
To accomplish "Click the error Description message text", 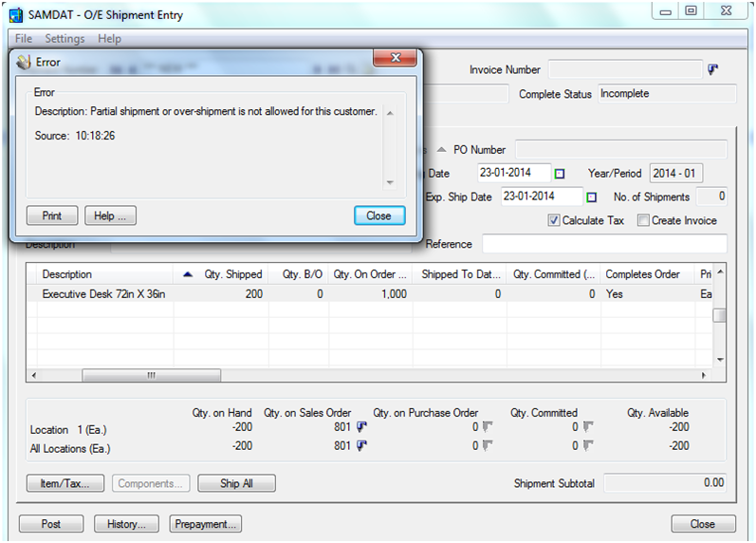I will [206, 111].
